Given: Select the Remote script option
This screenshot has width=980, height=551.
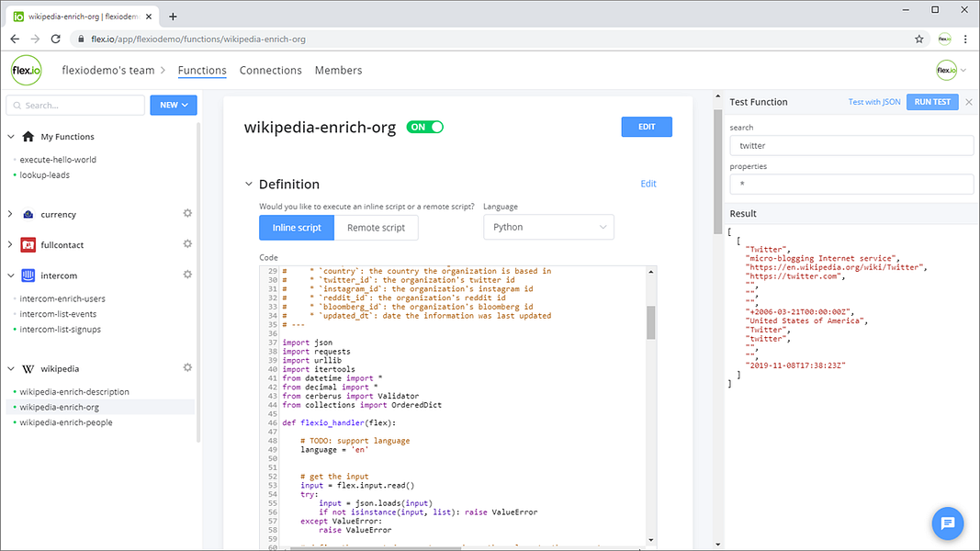Looking at the screenshot, I should [377, 228].
